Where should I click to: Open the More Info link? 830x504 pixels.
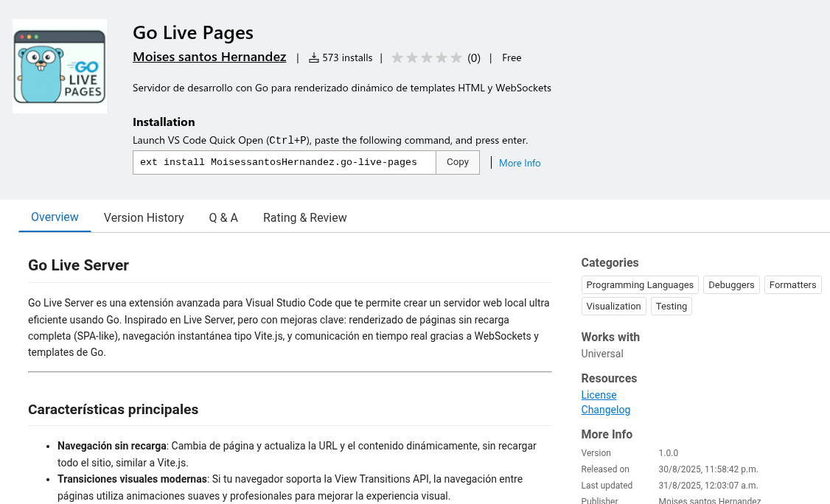click(519, 163)
